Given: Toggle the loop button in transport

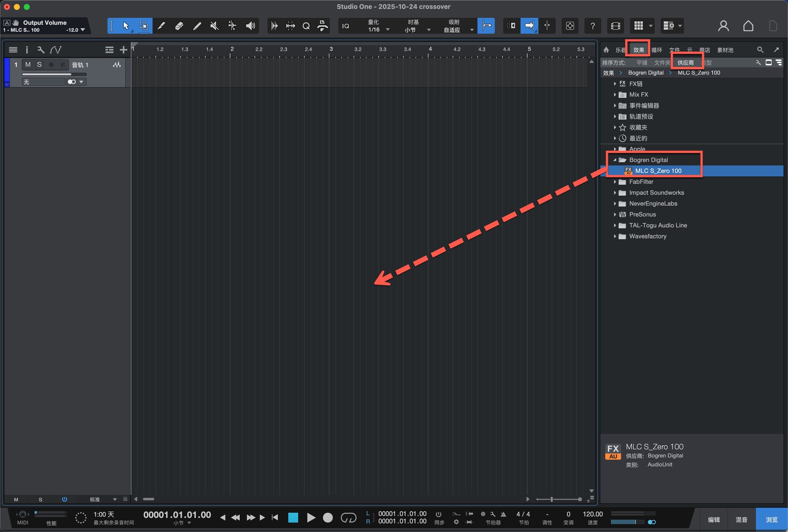Looking at the screenshot, I should pos(348,518).
